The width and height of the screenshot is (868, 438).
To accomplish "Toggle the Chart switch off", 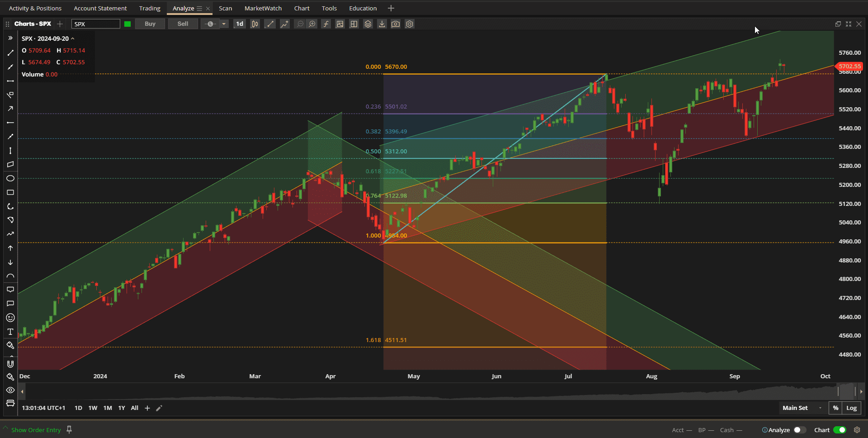I will [840, 430].
